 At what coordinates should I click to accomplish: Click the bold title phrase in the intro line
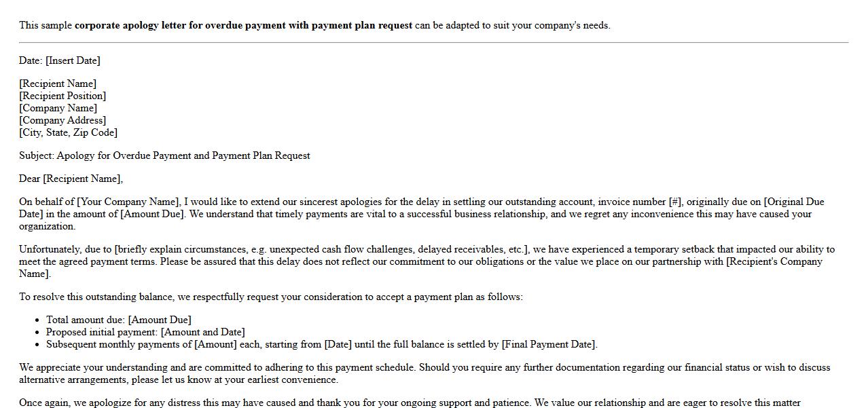243,25
